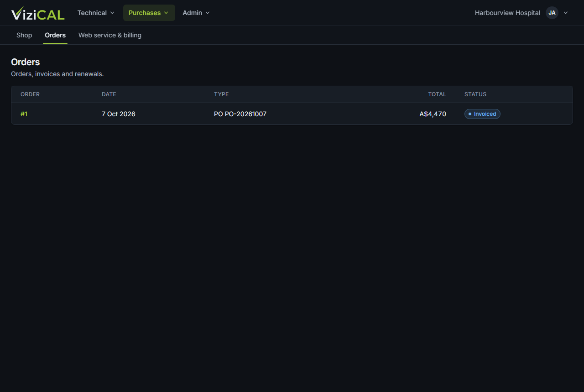The height and width of the screenshot is (392, 584).
Task: Open order #1 link
Action: coord(24,114)
